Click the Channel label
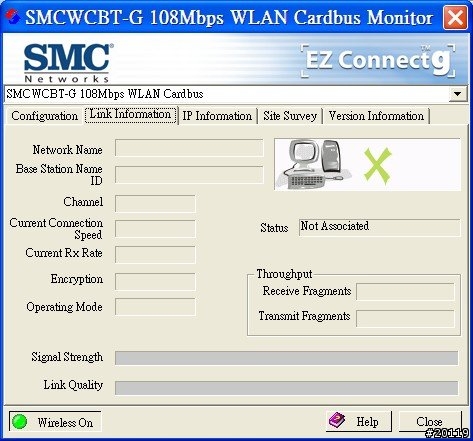Image resolution: width=473 pixels, height=441 pixels. [x=83, y=202]
